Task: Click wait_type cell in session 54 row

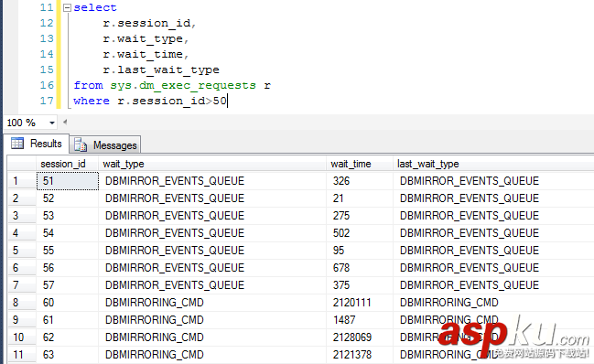Action: (212, 233)
